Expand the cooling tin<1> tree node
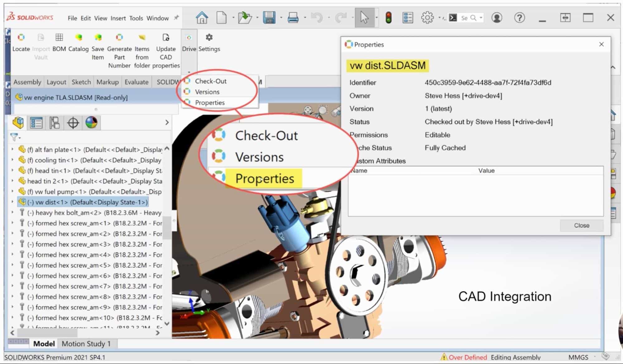Image resolution: width=623 pixels, height=364 pixels. click(12, 160)
